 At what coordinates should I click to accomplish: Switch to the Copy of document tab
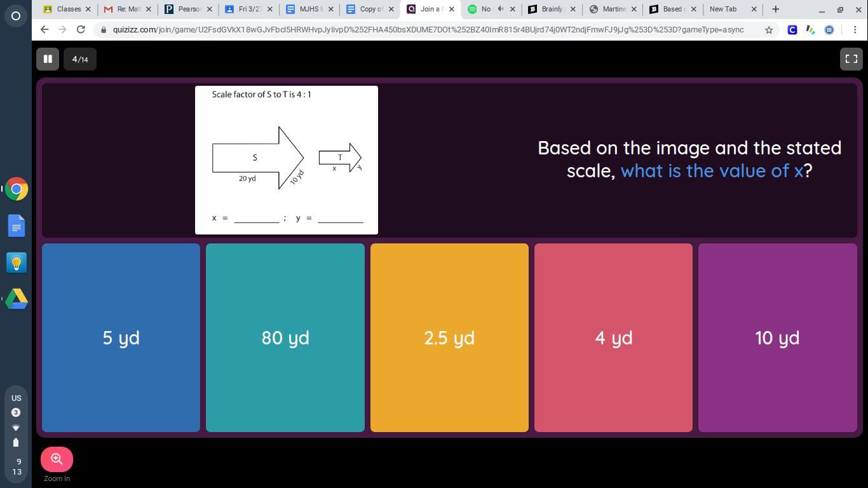click(369, 10)
